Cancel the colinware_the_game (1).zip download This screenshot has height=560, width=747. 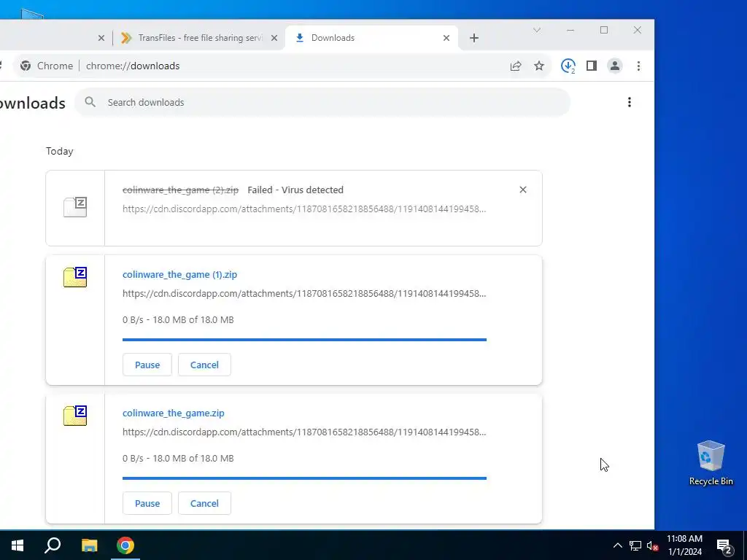point(204,365)
